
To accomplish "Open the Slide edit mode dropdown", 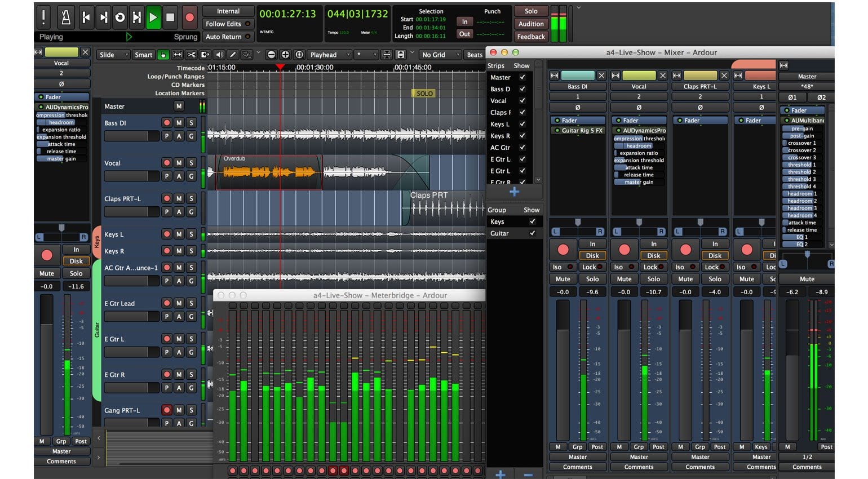I will tap(113, 55).
